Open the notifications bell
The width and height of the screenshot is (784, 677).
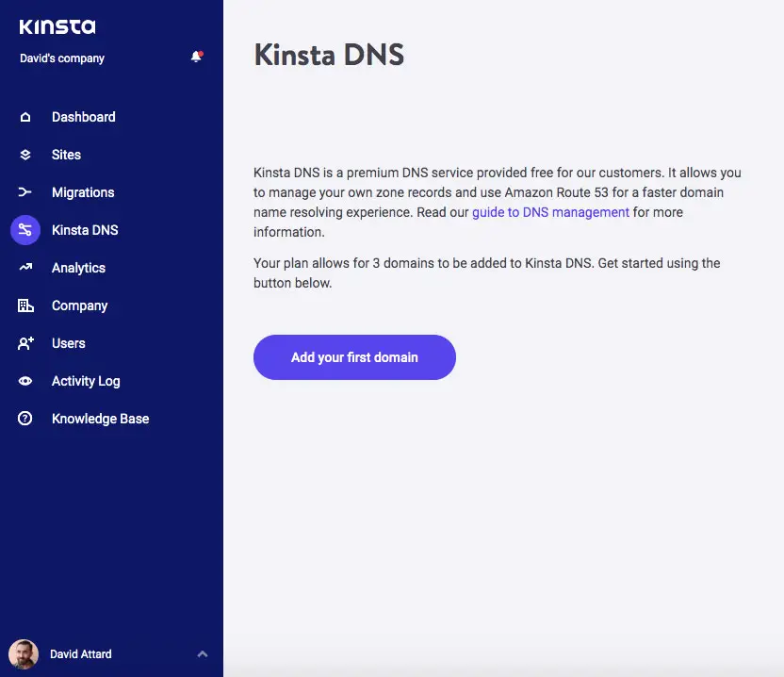point(197,57)
